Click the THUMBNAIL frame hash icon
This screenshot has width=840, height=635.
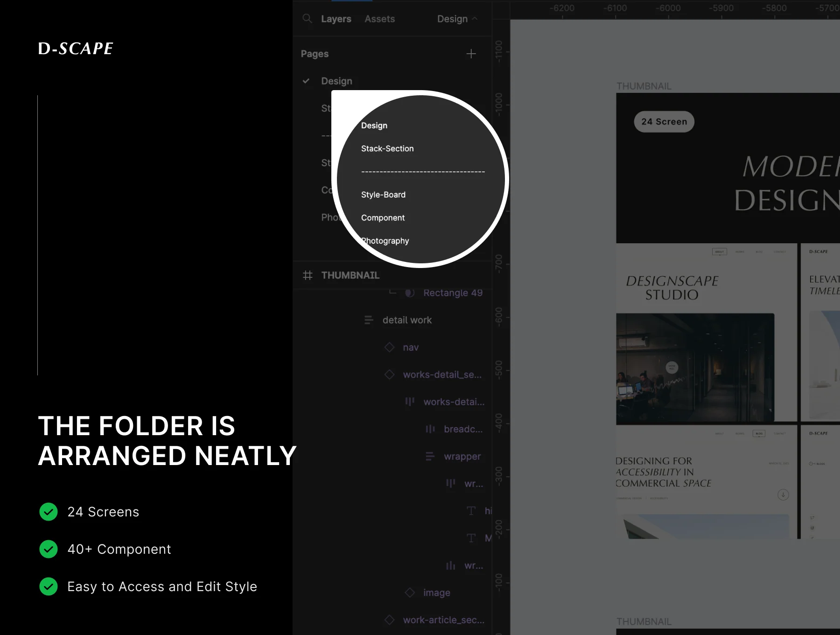coord(308,275)
